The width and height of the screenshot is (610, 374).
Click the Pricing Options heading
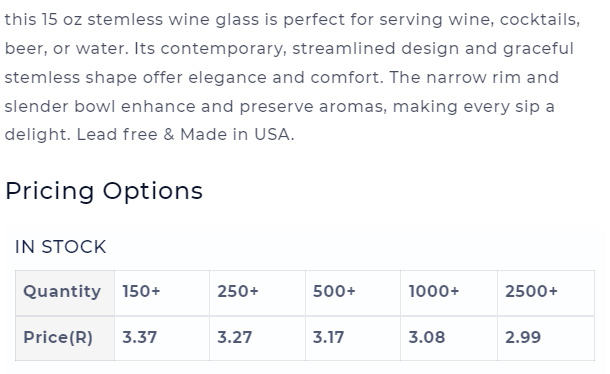tap(104, 191)
